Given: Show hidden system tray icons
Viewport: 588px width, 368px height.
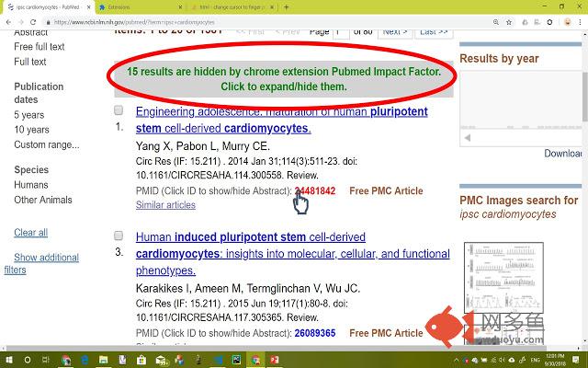Looking at the screenshot, I should click(456, 360).
